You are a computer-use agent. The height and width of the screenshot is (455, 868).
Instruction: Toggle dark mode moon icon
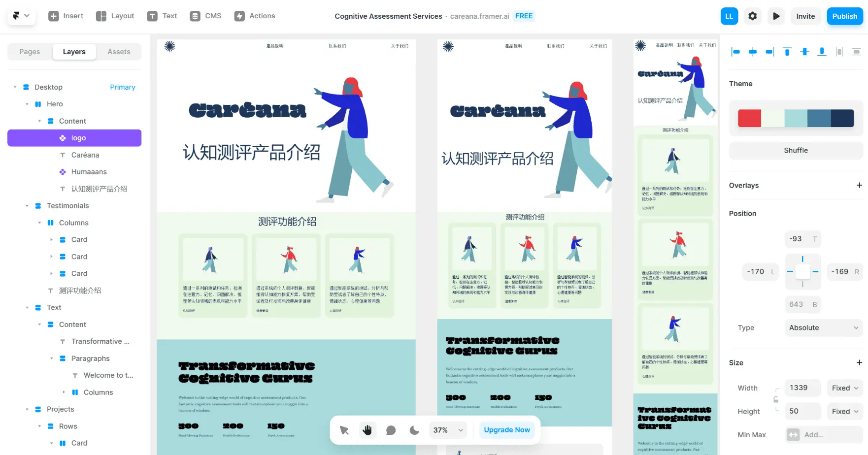414,430
